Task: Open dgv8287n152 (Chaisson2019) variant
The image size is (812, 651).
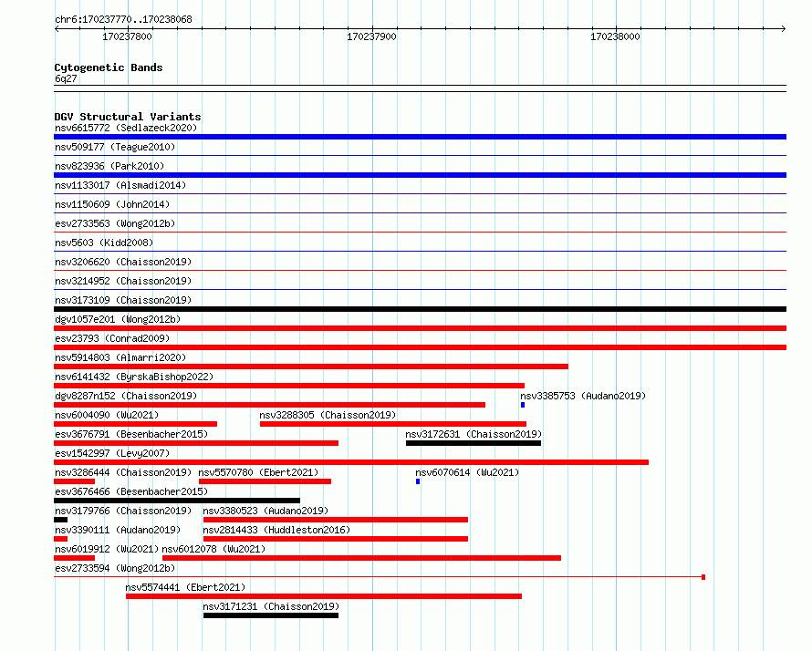Action: pyautogui.click(x=126, y=396)
